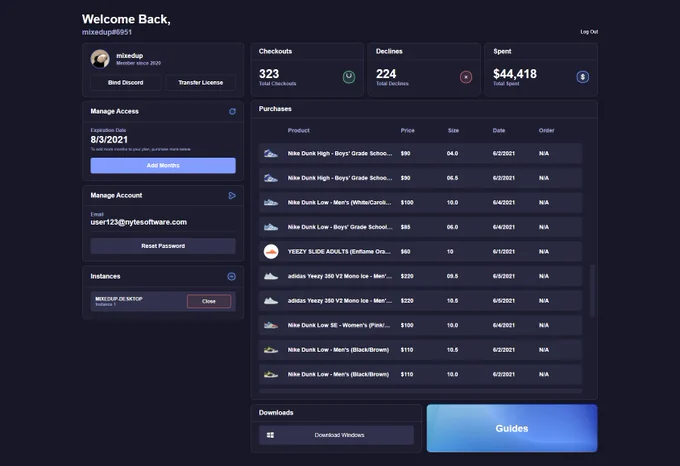Click the expiration date 8/3/2021
This screenshot has height=466, width=680.
coord(109,140)
